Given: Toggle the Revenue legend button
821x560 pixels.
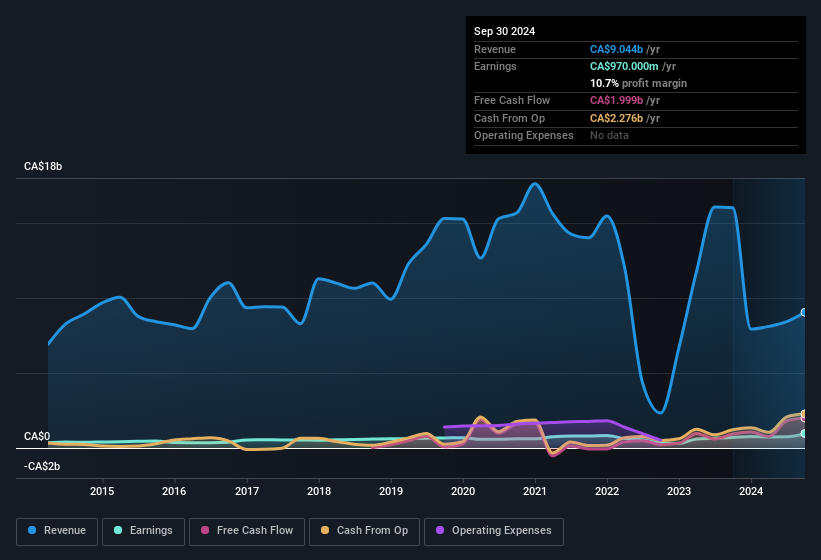Looking at the screenshot, I should pos(57,530).
